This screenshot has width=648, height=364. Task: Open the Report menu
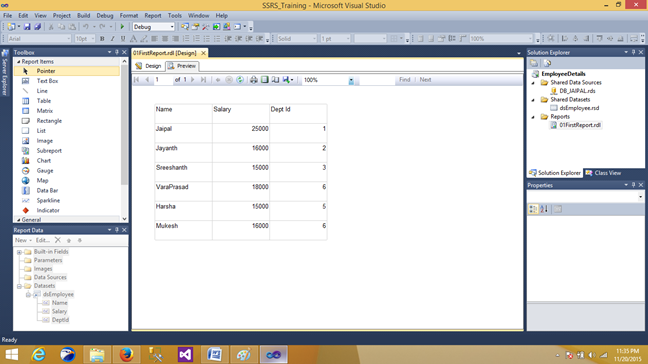pos(153,16)
